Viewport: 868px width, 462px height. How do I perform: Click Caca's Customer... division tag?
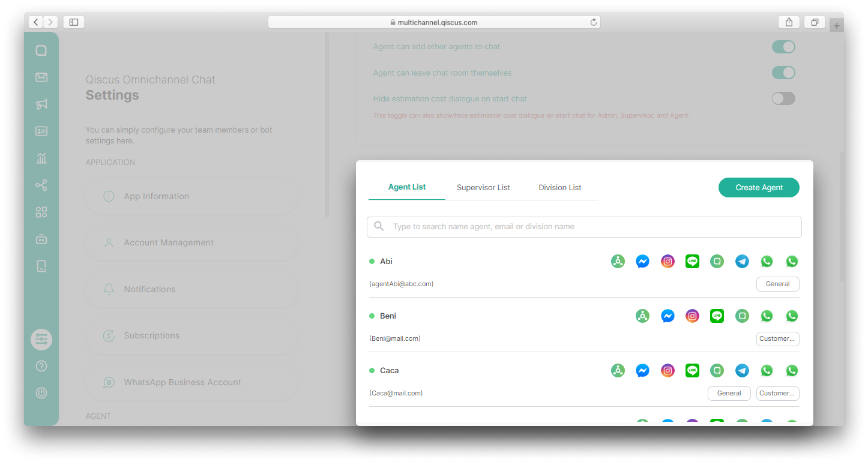tap(778, 393)
